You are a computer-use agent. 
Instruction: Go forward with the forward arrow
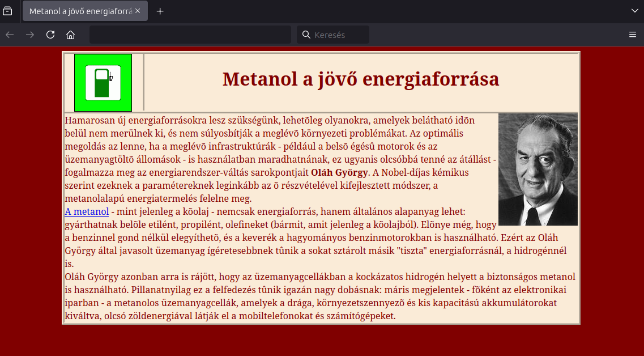[30, 35]
